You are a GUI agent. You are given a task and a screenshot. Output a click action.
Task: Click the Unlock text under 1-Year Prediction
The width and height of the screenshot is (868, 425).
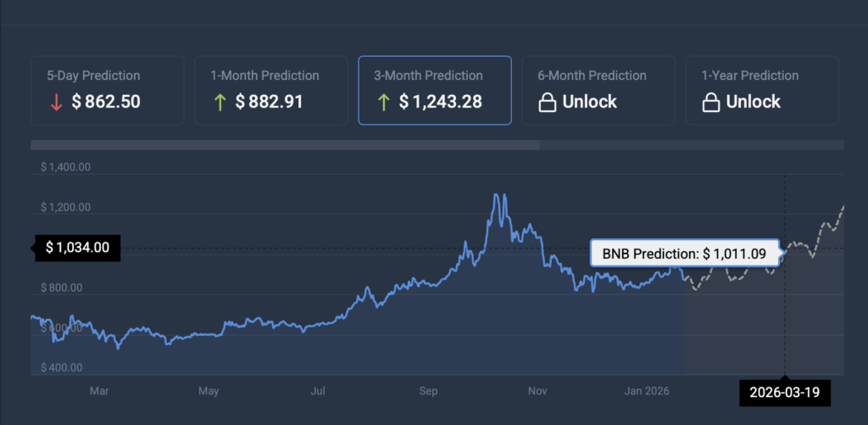tap(754, 102)
